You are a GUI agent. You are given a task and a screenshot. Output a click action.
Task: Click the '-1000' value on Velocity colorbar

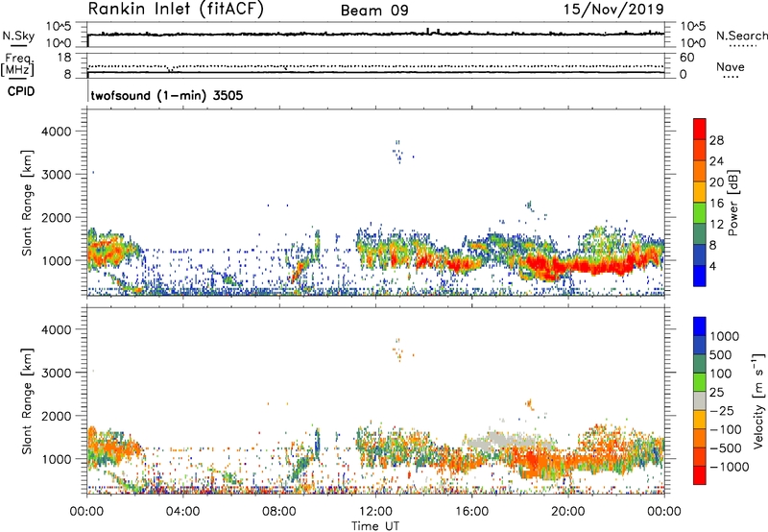[730, 467]
